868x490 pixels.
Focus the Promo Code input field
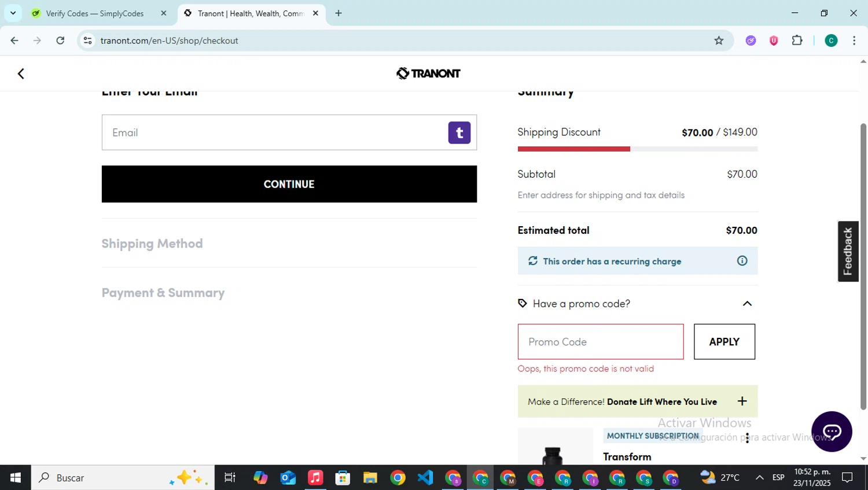[601, 342]
